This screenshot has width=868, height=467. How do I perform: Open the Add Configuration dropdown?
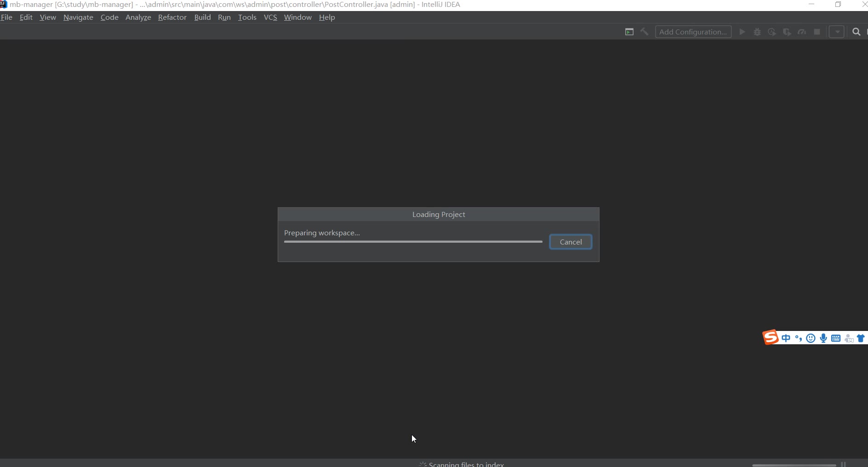693,32
